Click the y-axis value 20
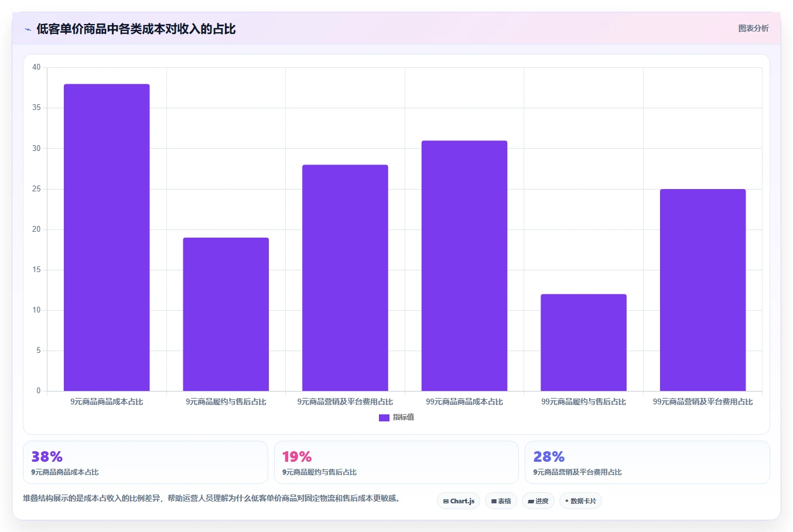 click(x=36, y=229)
